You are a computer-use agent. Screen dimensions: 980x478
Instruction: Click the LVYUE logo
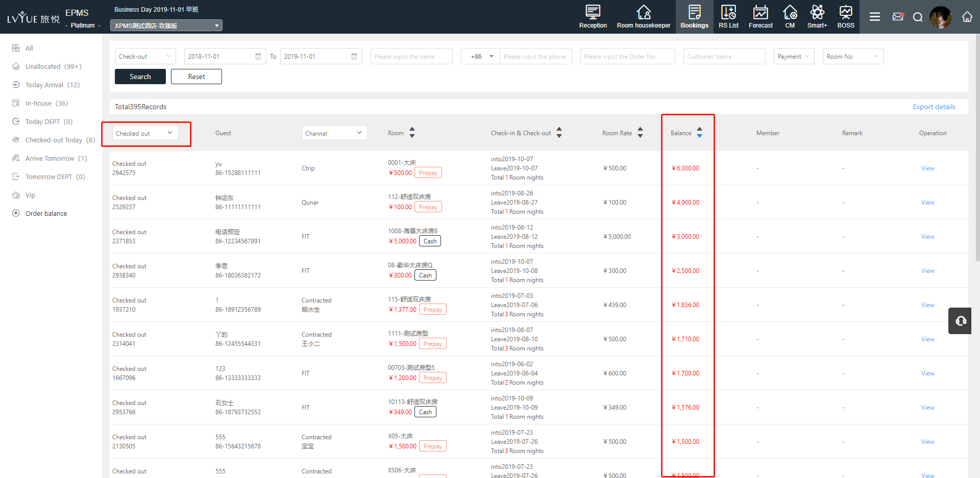click(x=33, y=18)
